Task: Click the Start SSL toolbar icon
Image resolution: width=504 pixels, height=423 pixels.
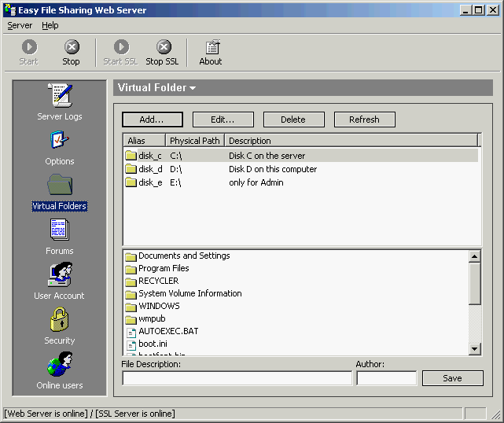Action: coord(122,47)
